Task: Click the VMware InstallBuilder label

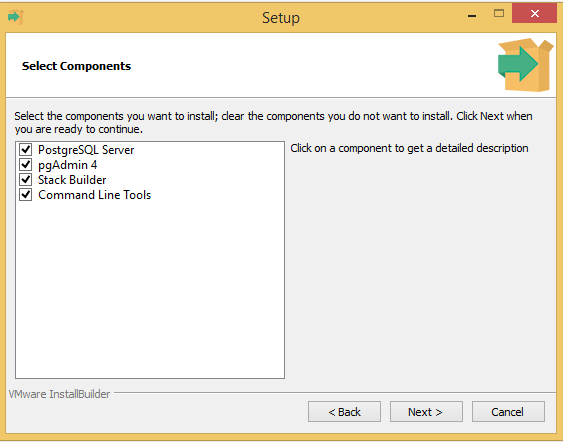Action: (x=59, y=394)
